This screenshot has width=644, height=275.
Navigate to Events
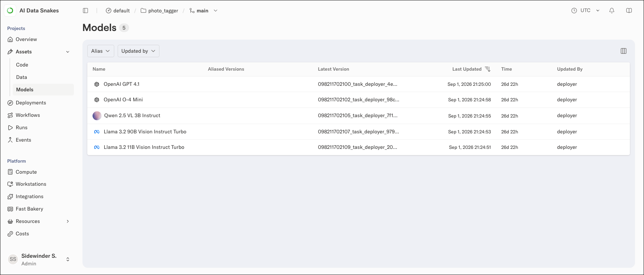[23, 140]
